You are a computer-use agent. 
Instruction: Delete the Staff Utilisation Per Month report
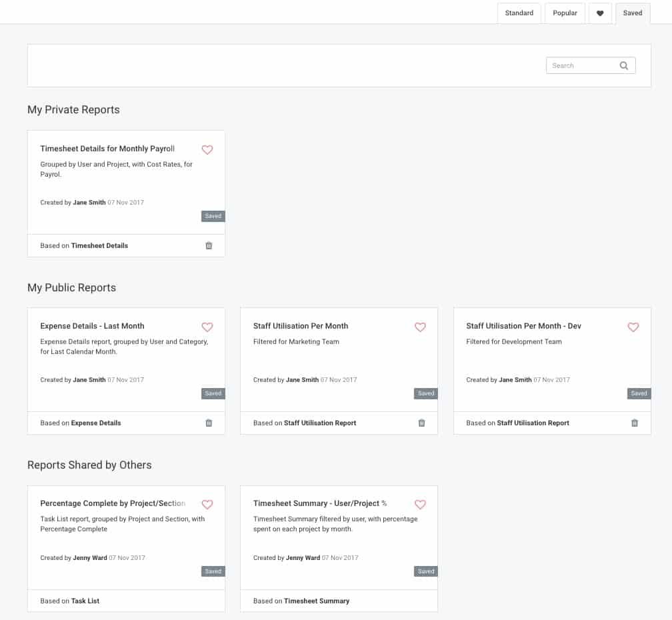(421, 423)
